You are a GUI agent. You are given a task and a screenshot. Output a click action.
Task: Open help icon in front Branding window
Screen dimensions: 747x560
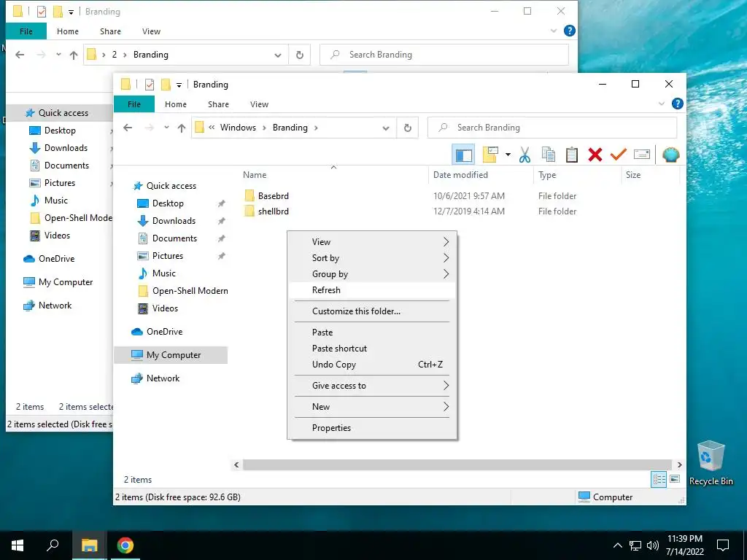coord(677,104)
